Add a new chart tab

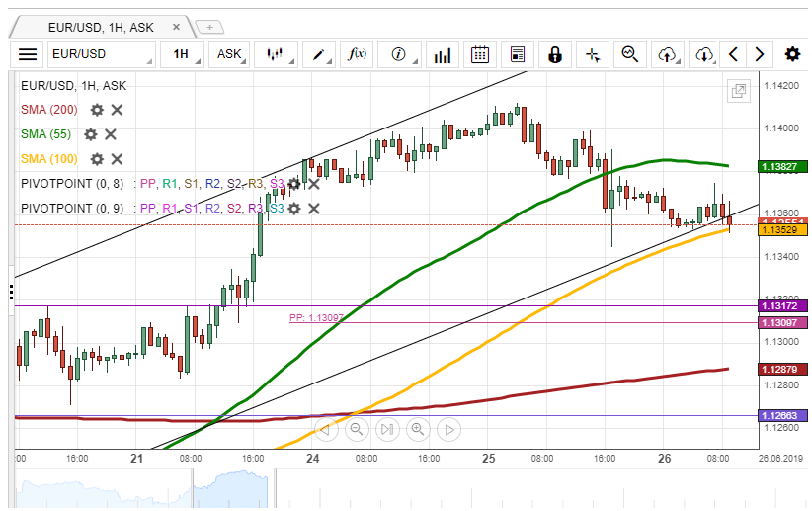(210, 27)
